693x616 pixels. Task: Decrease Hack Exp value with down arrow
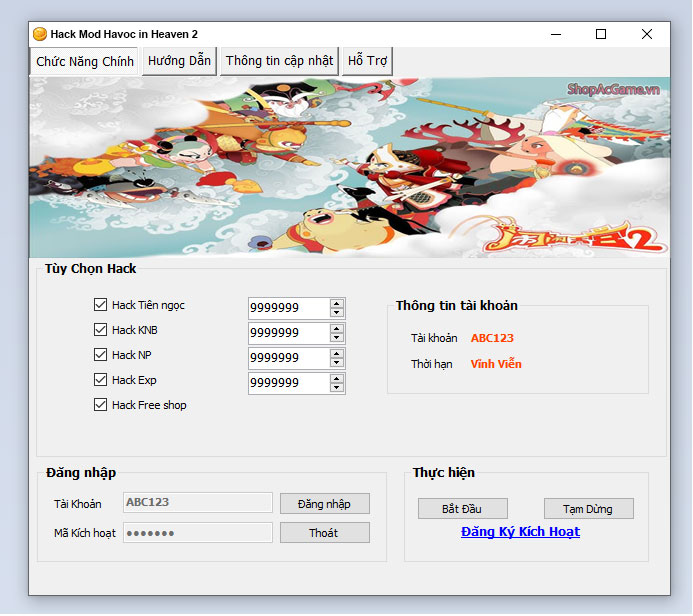[x=337, y=388]
